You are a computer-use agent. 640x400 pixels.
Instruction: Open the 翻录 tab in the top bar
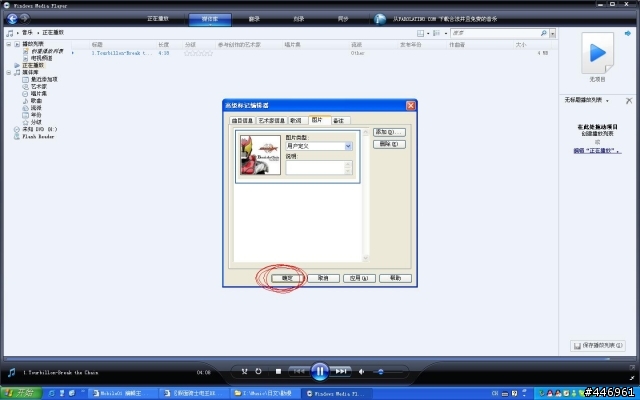pyautogui.click(x=254, y=19)
